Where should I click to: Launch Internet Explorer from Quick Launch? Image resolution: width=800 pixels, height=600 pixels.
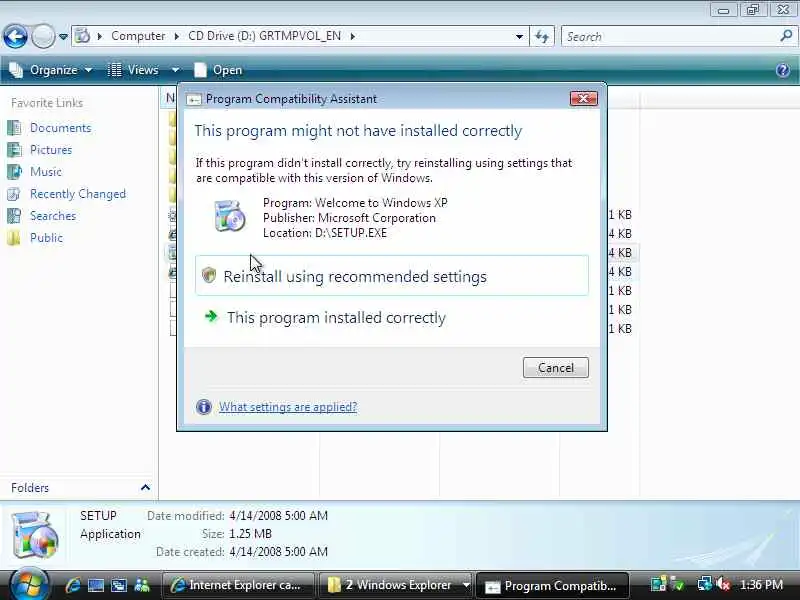[73, 585]
